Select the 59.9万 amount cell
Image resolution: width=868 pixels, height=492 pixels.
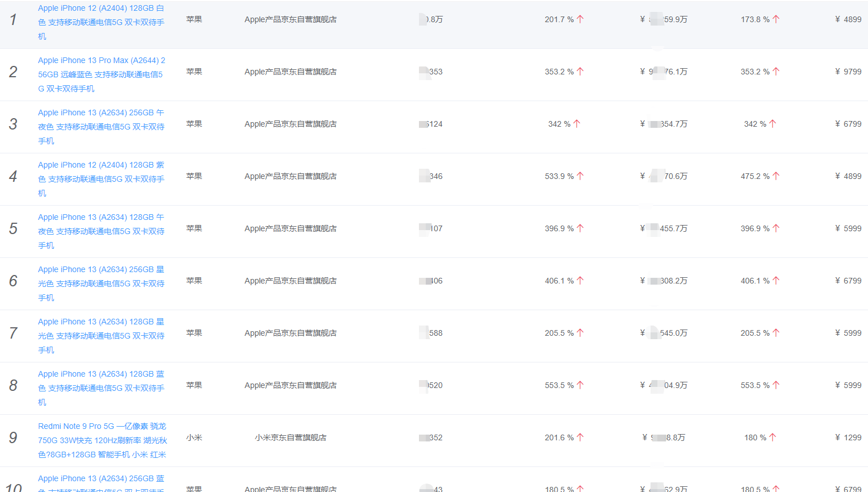click(664, 19)
